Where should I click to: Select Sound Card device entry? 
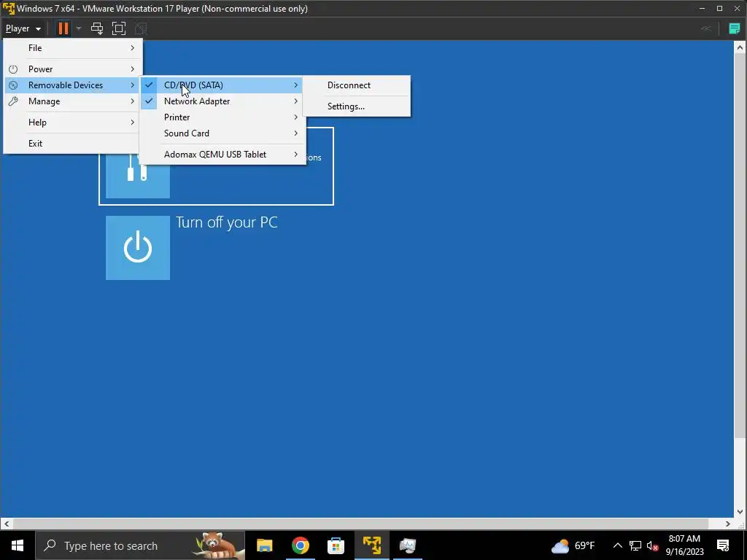[222, 133]
